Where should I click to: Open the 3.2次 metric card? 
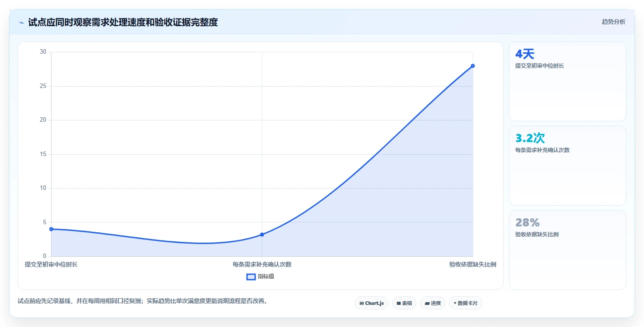[568, 166]
